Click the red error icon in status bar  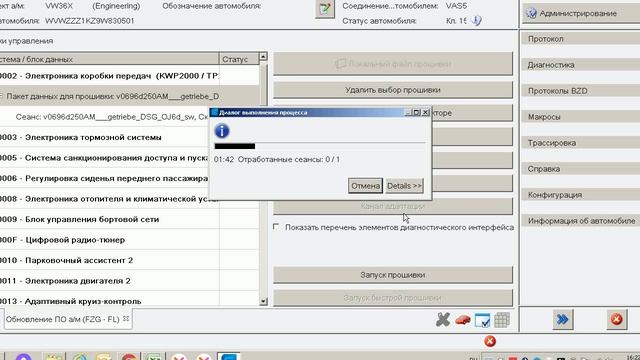pyautogui.click(x=490, y=341)
